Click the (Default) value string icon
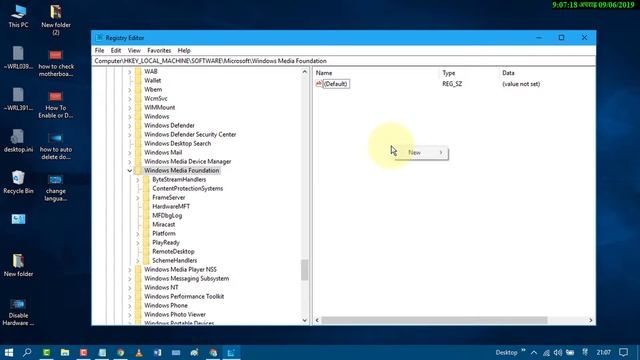The image size is (640, 360). click(319, 84)
